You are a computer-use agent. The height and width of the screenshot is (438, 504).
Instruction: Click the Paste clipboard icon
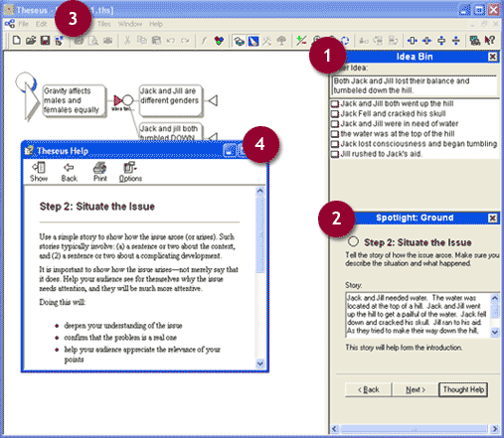156,41
